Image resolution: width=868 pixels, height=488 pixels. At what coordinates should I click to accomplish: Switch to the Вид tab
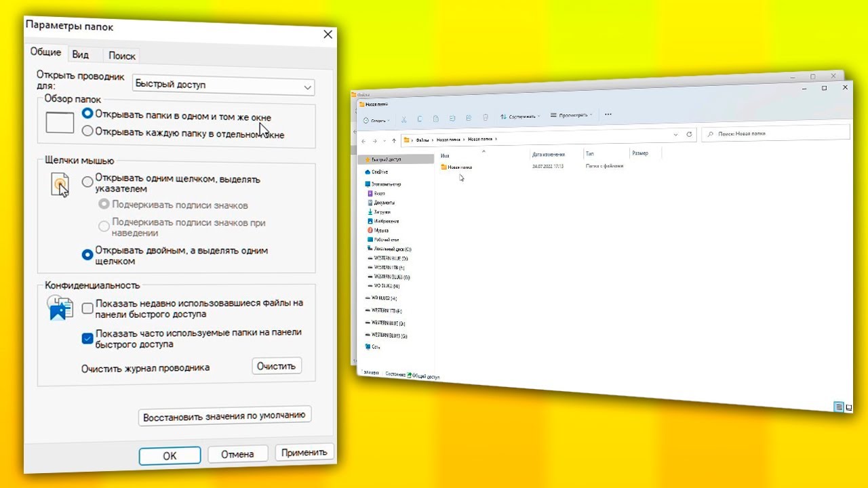coord(81,55)
